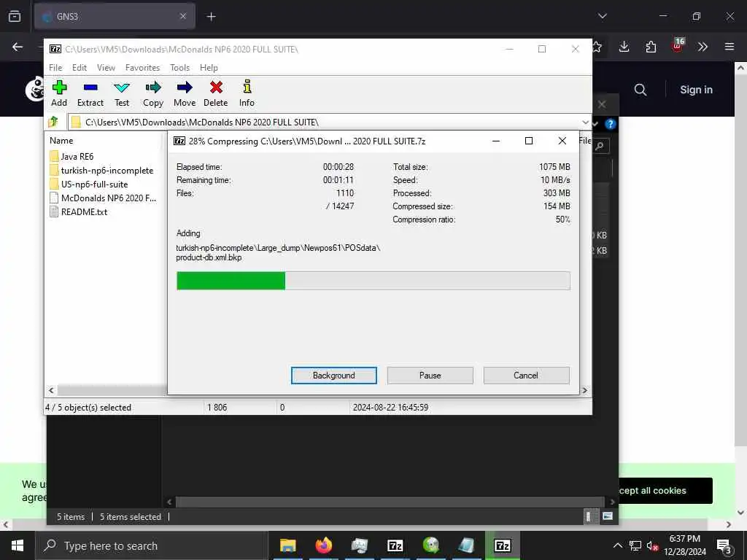Click the disc icon in the taskbar
The height and width of the screenshot is (560, 747).
pyautogui.click(x=430, y=545)
